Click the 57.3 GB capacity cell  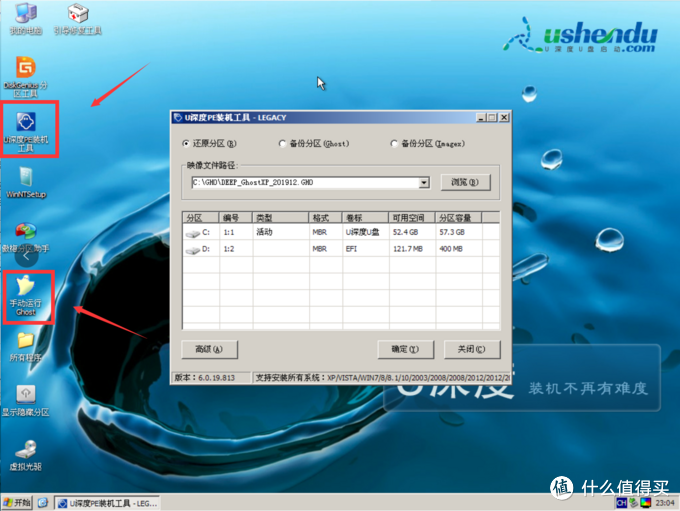(x=452, y=233)
